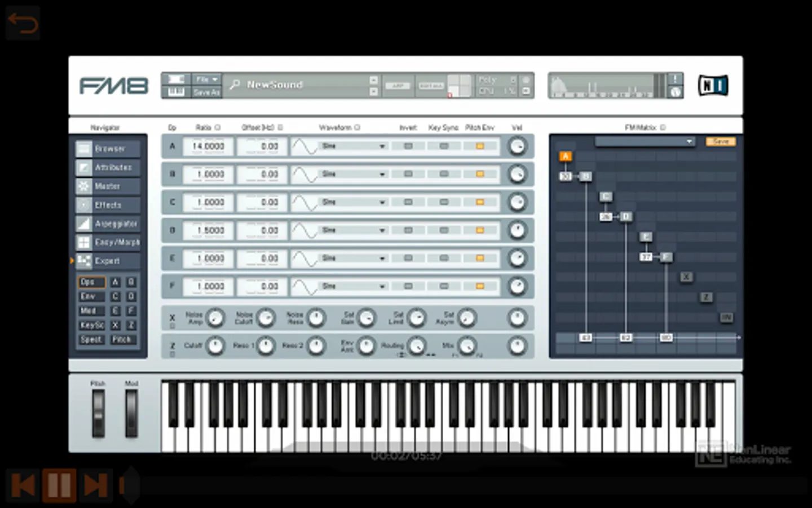The width and height of the screenshot is (812, 508).
Task: Open operator X page in the Navigator
Action: [115, 325]
